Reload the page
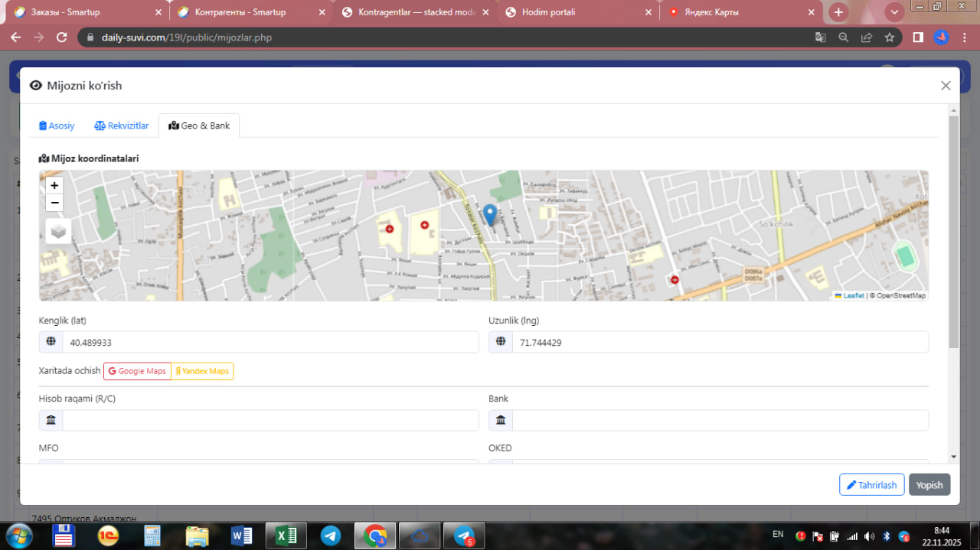The width and height of the screenshot is (980, 550). click(x=62, y=37)
